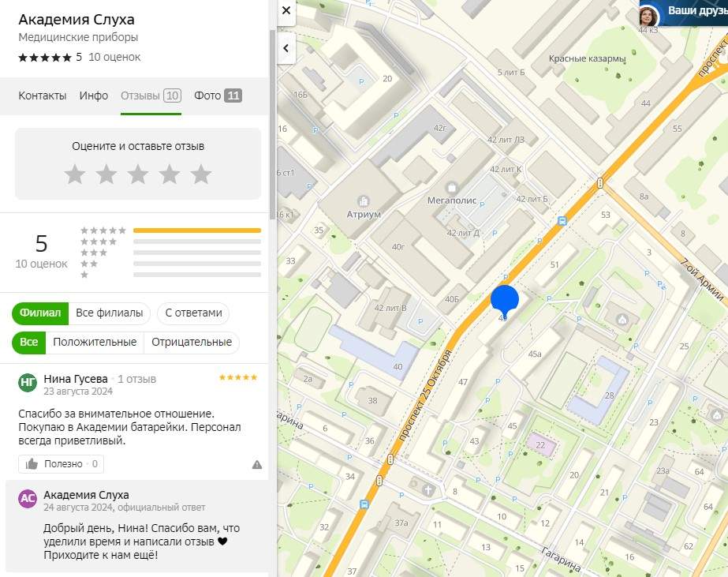Open the 10 оценок ratings link
This screenshot has width=728, height=577.
click(114, 57)
